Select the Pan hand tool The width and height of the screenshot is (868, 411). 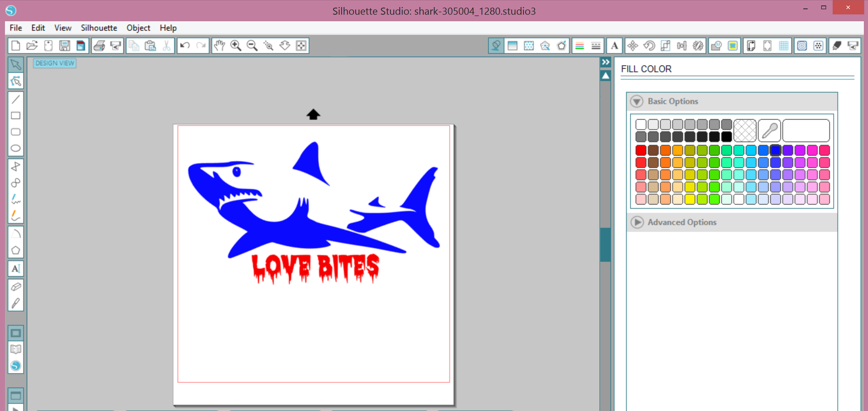click(219, 45)
